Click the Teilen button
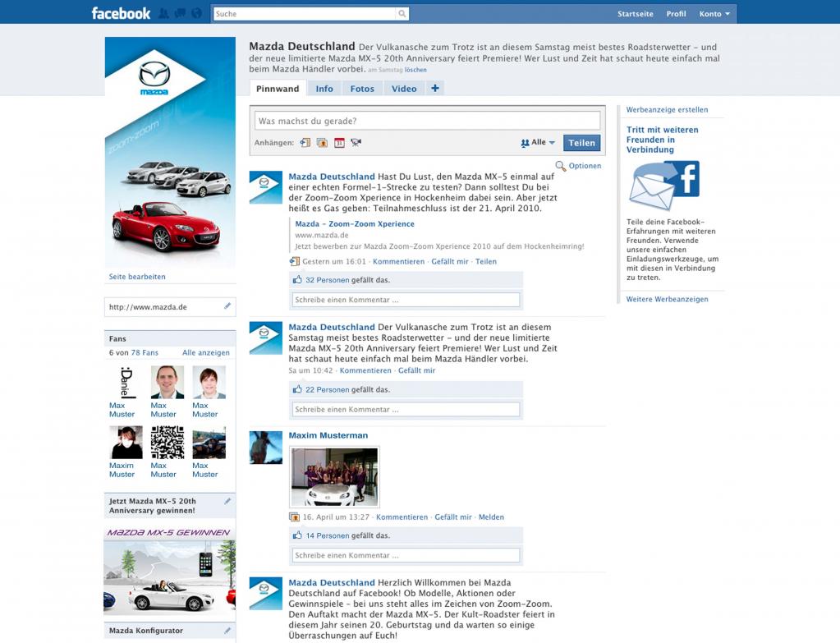This screenshot has width=840, height=643. pyautogui.click(x=582, y=143)
